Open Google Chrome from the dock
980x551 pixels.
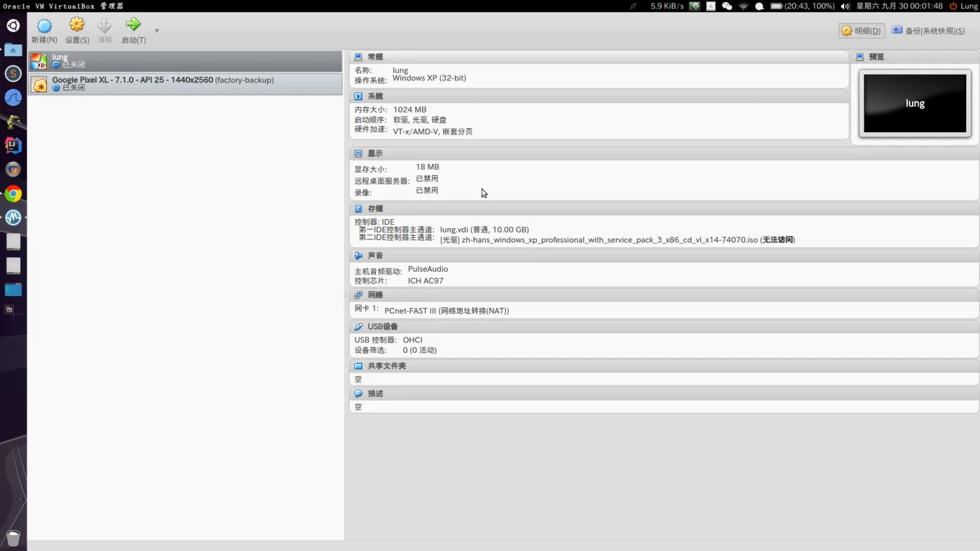coord(13,194)
